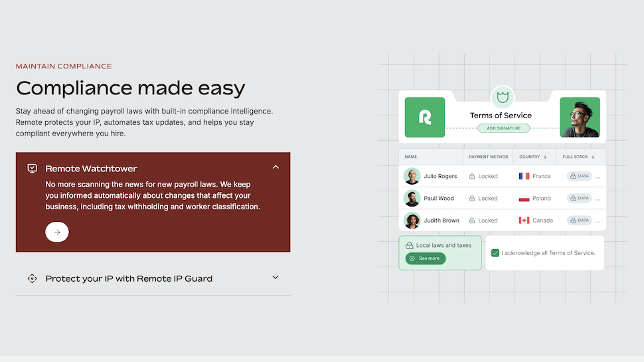Click the PAYMENT METHOD column header
This screenshot has height=362, width=644.
489,157
